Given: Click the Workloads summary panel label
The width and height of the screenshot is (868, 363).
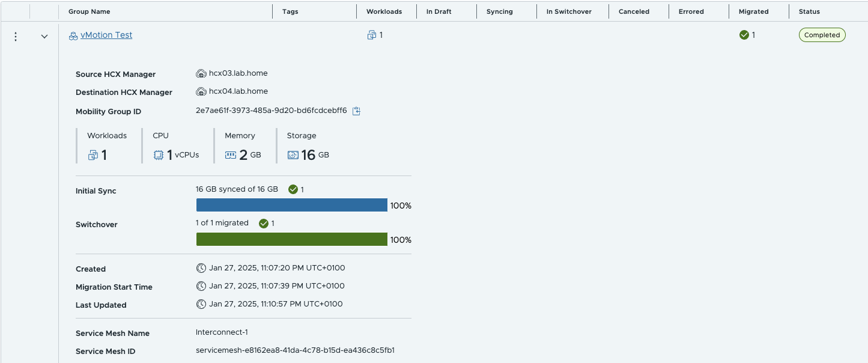Looking at the screenshot, I should click(x=106, y=135).
